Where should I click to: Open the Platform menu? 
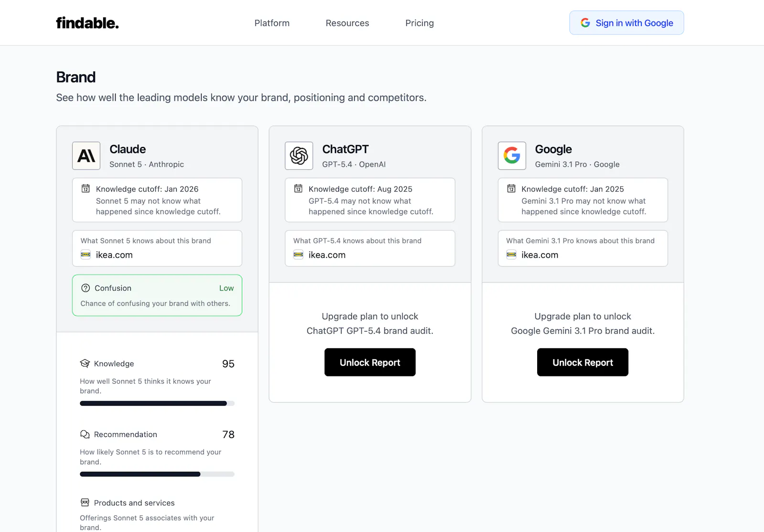click(x=272, y=23)
